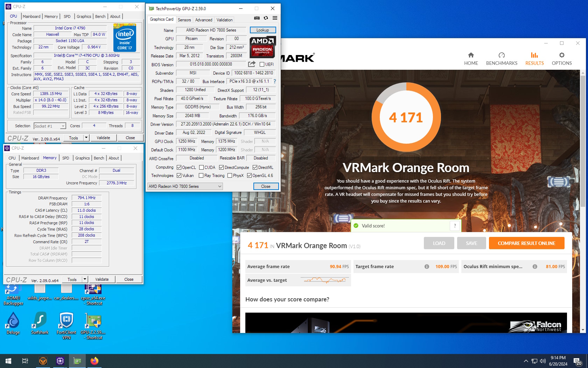The image size is (588, 368).
Task: Open the Tools dropdown arrow in bottom CPU-Z
Action: (85, 279)
